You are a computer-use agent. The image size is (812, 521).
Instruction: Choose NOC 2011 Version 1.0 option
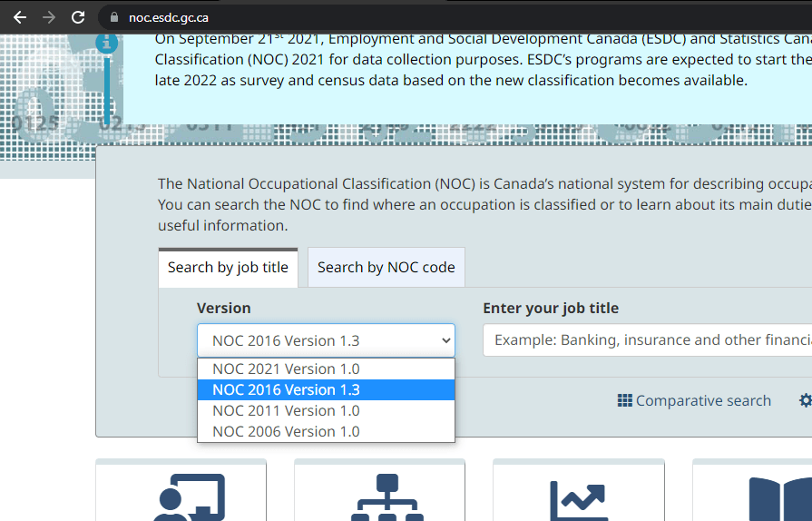(x=327, y=410)
